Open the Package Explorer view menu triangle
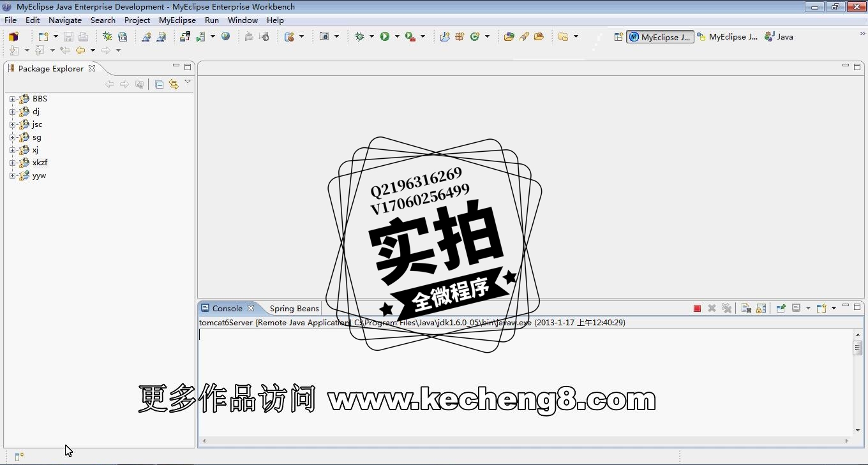The height and width of the screenshot is (465, 868). [x=188, y=82]
